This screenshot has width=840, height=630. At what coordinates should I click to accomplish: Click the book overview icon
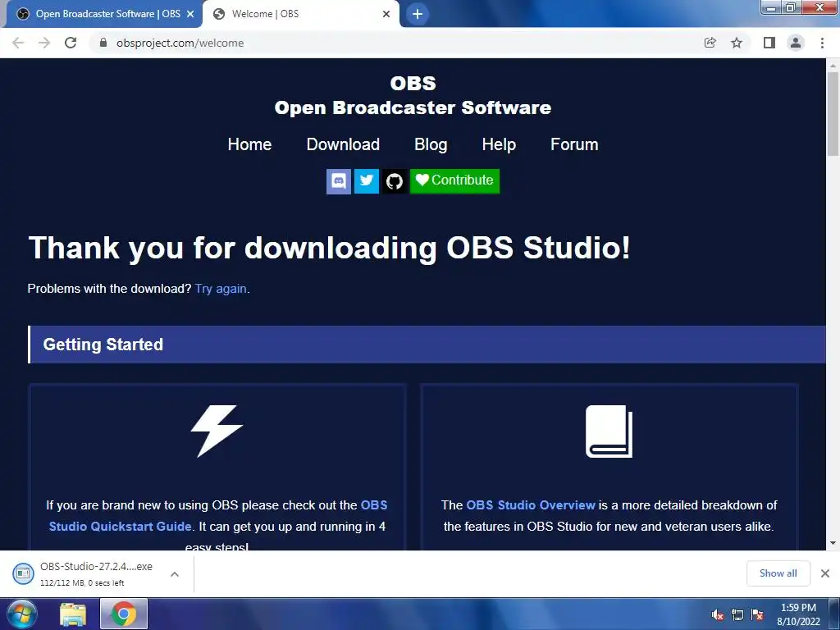[609, 431]
